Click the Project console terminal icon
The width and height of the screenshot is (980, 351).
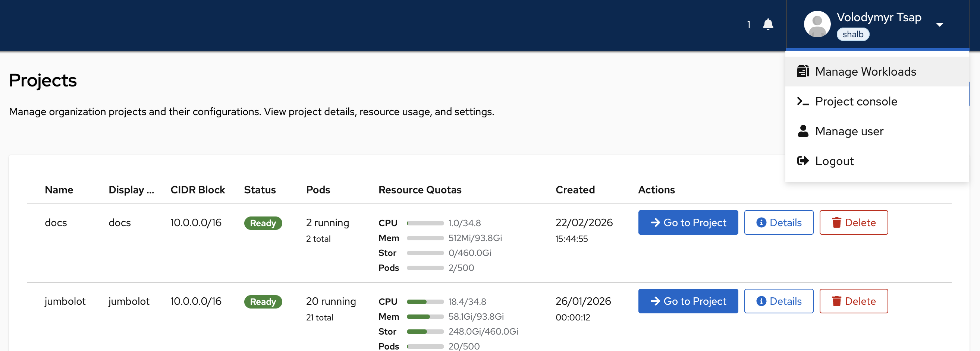[x=803, y=101]
